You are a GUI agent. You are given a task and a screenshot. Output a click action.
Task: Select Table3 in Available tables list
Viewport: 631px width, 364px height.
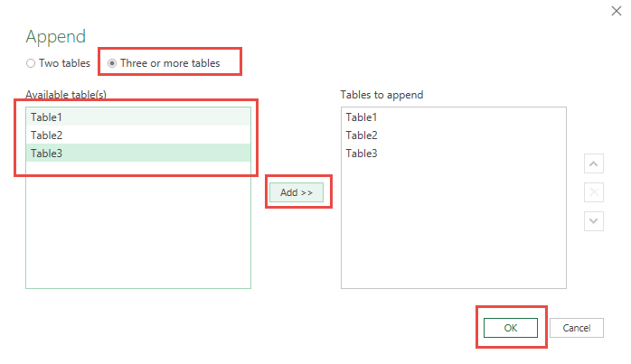click(138, 154)
